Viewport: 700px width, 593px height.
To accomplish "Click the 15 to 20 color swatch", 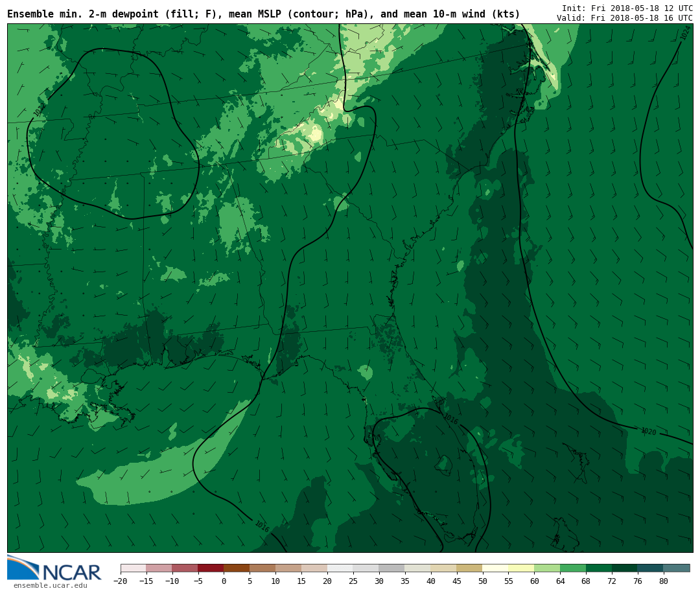I will coord(314,568).
